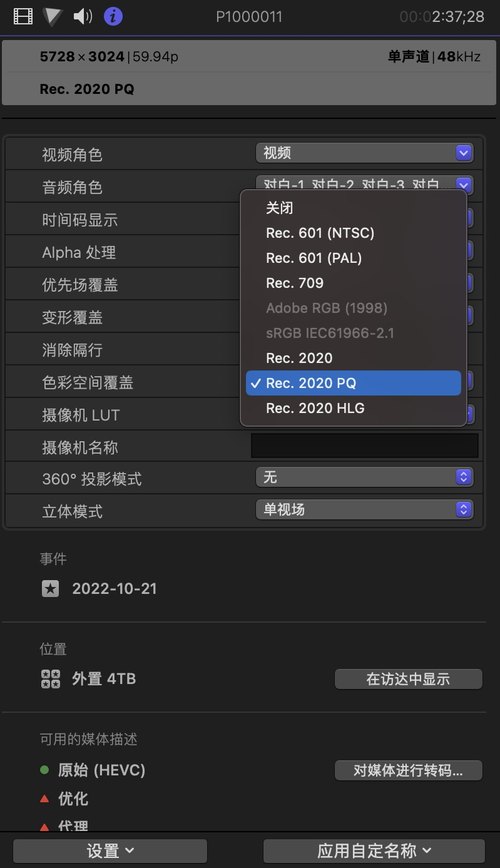Click the 摄像机名称 text field
The image size is (500, 868).
click(364, 446)
